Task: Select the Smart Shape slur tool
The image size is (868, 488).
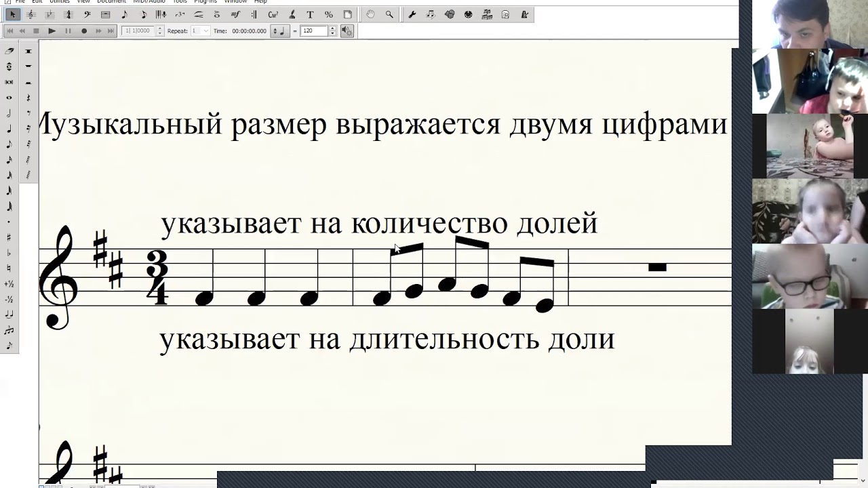Action: (199, 14)
